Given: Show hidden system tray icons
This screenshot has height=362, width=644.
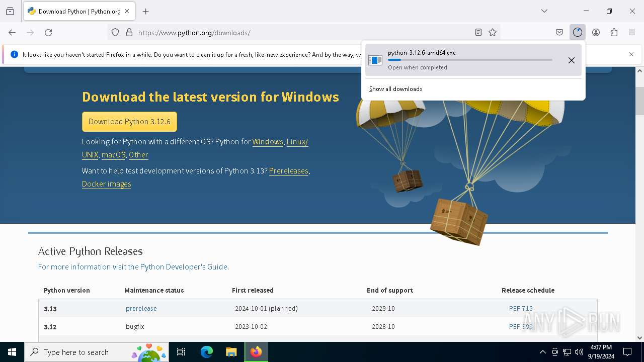Looking at the screenshot, I should coord(542,352).
